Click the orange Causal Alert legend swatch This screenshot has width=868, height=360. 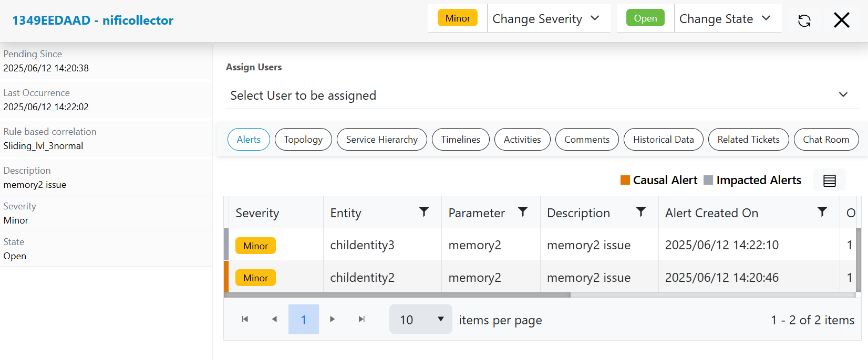coord(625,181)
